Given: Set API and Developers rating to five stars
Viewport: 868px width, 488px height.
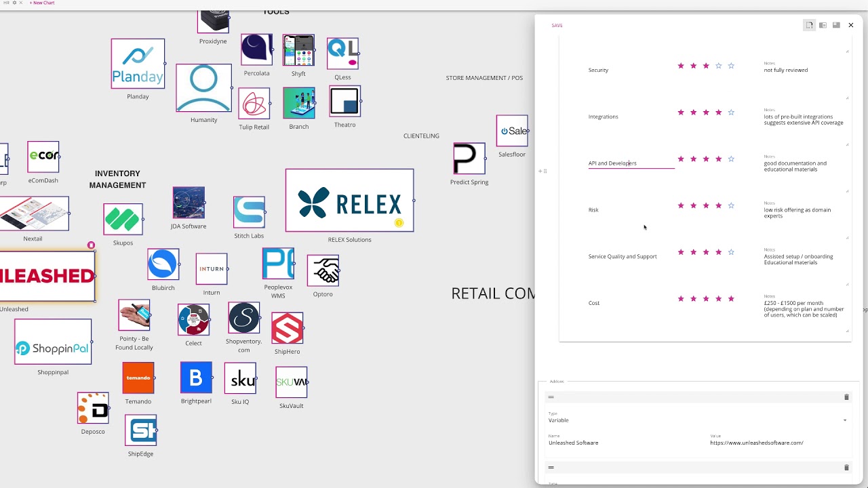Looking at the screenshot, I should (x=731, y=159).
